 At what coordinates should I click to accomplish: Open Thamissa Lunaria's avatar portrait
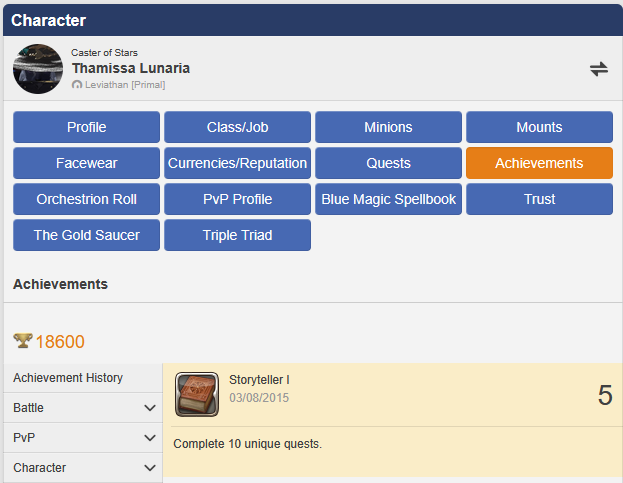(x=38, y=69)
